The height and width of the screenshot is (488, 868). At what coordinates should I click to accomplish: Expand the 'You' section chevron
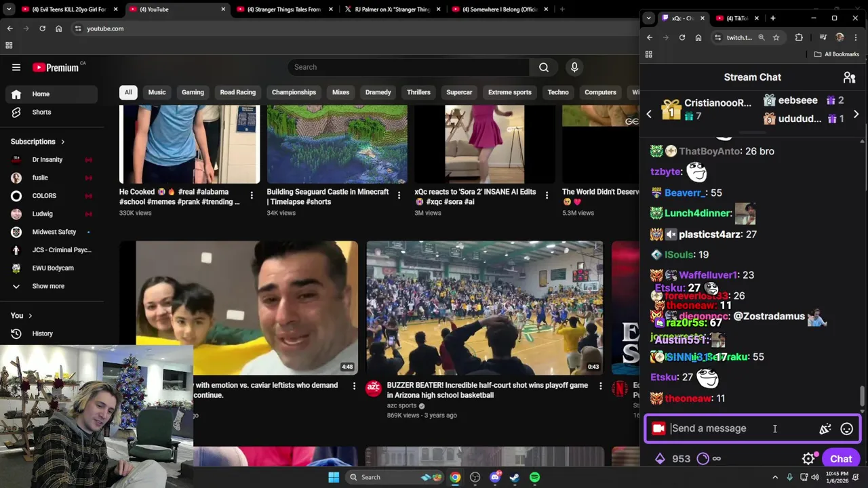pyautogui.click(x=30, y=316)
